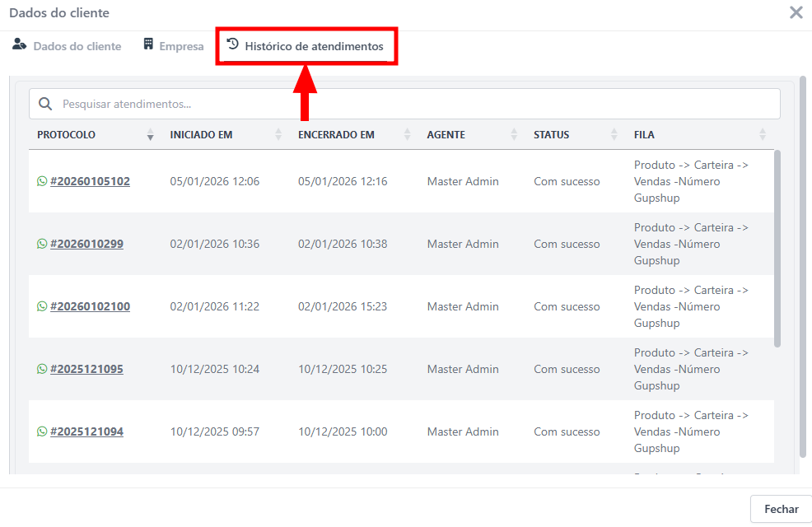
Task: Sort by Status column arrows
Action: (x=614, y=135)
